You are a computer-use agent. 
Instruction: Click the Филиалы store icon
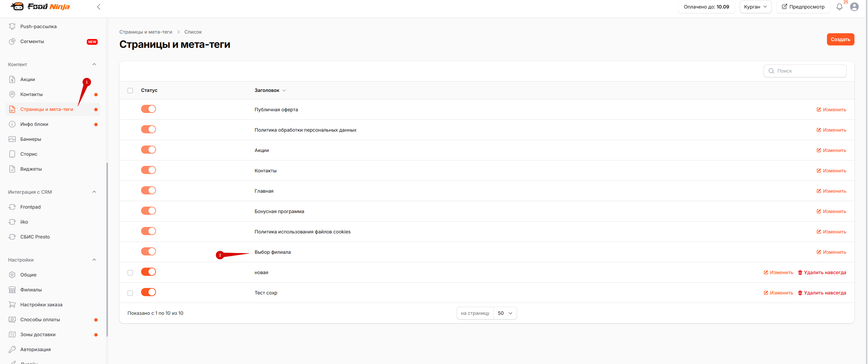[12, 290]
